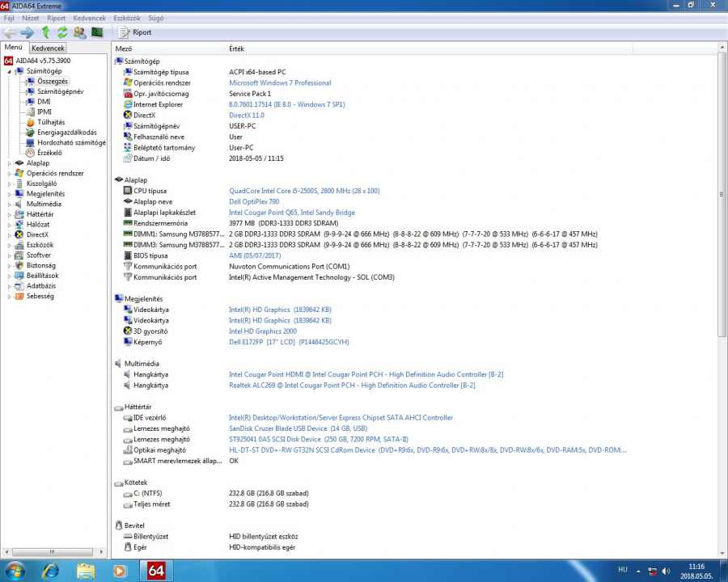Open the Nézet menu
The width and height of the screenshot is (728, 582).
(x=31, y=18)
